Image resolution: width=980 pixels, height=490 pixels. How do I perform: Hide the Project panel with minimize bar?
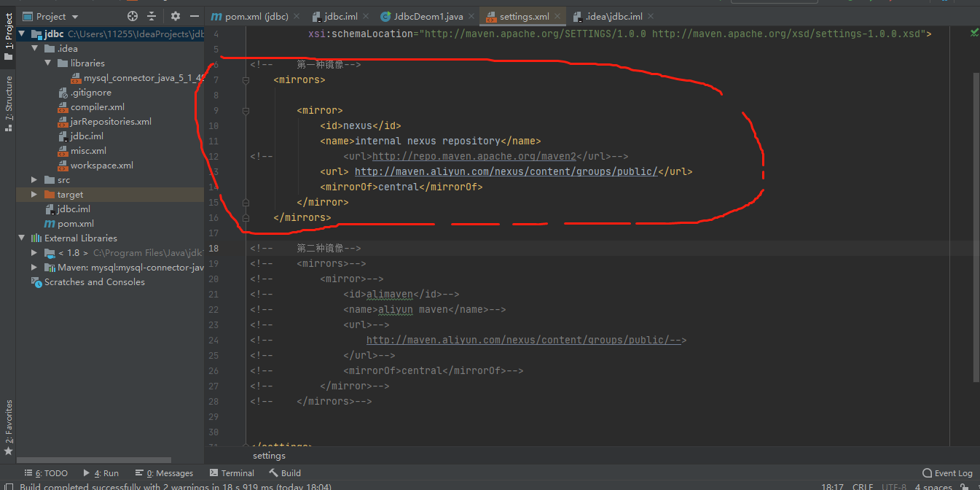tap(193, 15)
